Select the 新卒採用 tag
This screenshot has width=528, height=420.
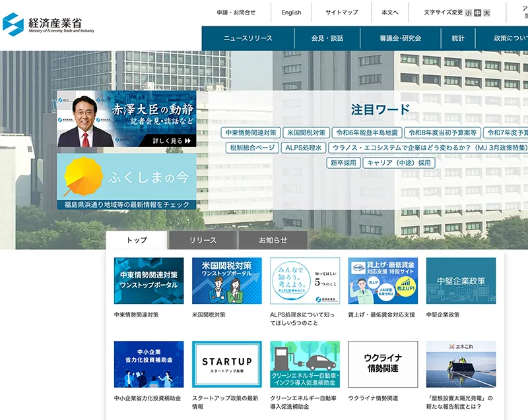343,163
